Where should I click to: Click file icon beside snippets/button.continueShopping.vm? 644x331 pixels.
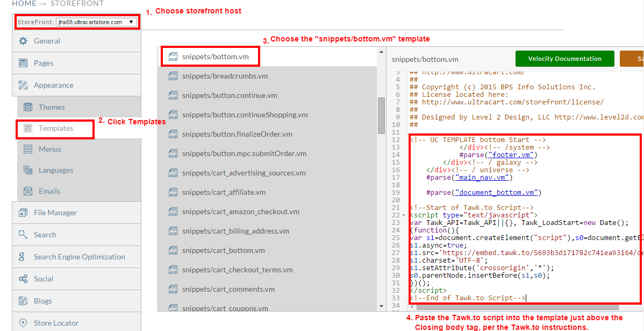click(173, 115)
